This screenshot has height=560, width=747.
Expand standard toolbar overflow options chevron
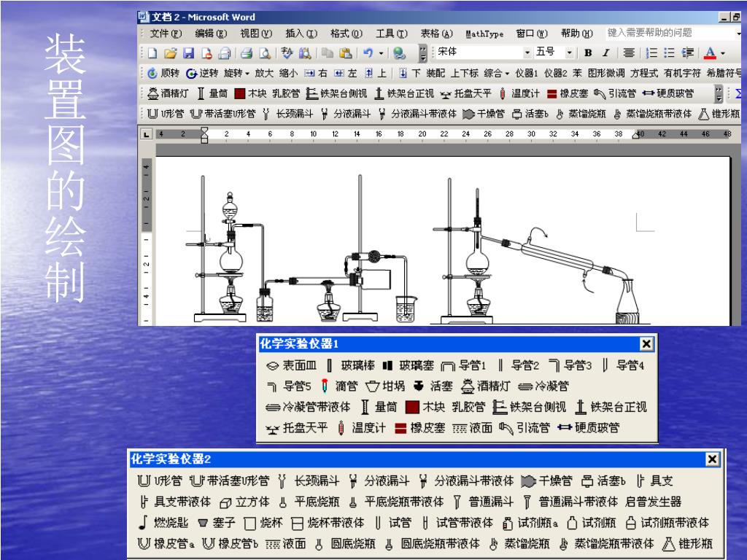point(423,52)
